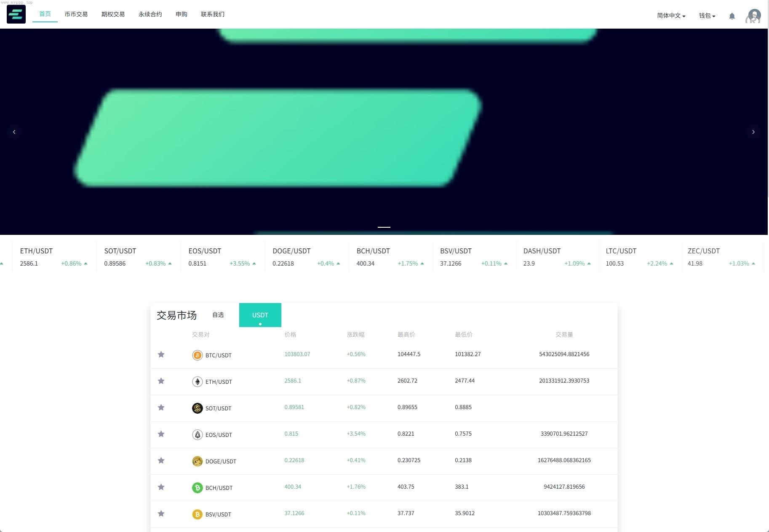The height and width of the screenshot is (532, 769).
Task: Click the BTC coin icon
Action: coord(197,355)
